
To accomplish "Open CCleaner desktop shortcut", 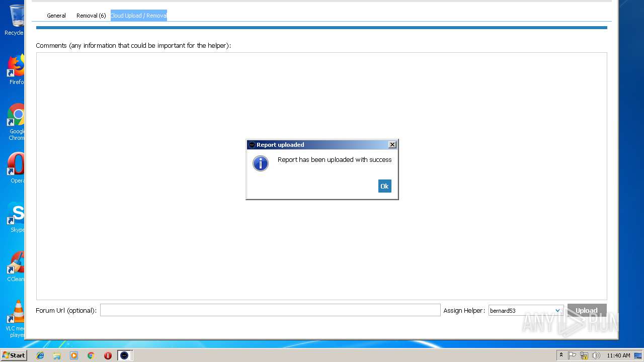I will pos(16,266).
